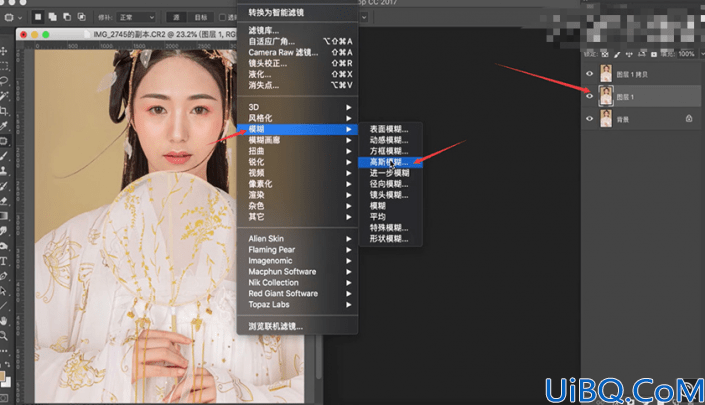Select the Sponge tool
The height and width of the screenshot is (405, 705).
click(x=4, y=246)
